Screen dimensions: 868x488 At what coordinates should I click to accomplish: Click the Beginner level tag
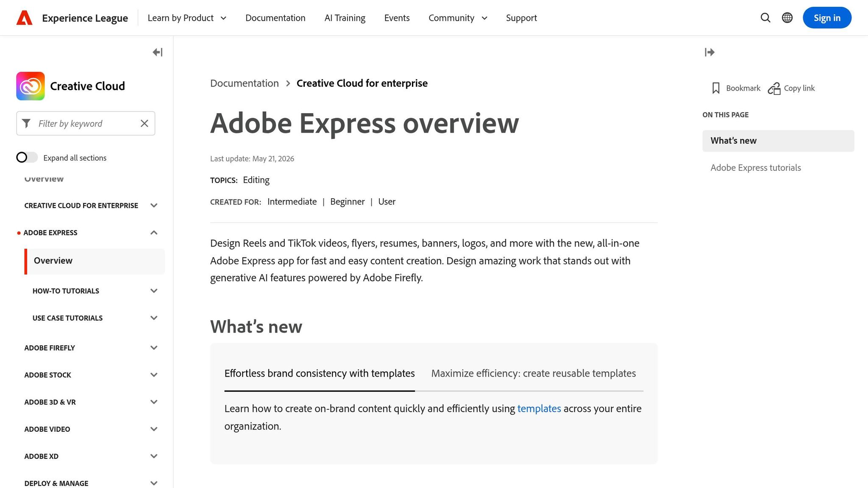(347, 202)
